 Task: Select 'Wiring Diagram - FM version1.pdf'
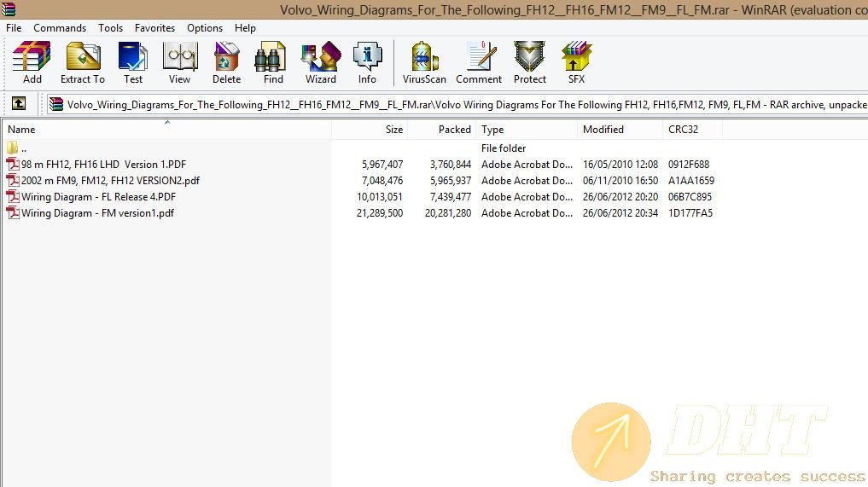click(97, 212)
